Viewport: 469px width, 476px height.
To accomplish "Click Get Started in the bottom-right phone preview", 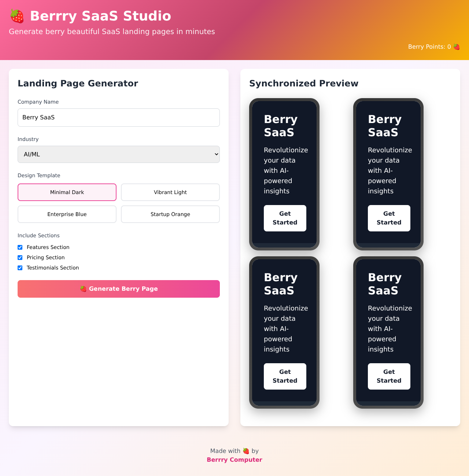I will (x=389, y=376).
